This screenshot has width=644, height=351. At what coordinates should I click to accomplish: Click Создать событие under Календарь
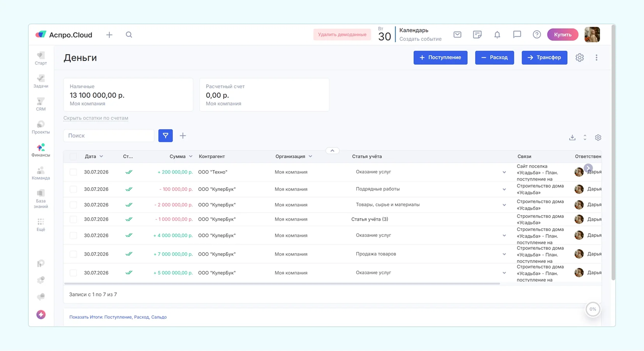[x=420, y=39]
